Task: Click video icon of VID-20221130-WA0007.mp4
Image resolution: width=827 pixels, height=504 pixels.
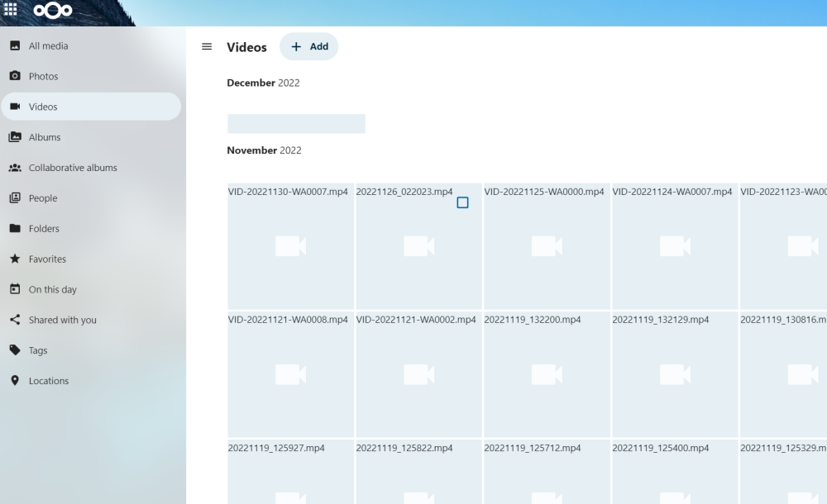Action: click(x=290, y=246)
